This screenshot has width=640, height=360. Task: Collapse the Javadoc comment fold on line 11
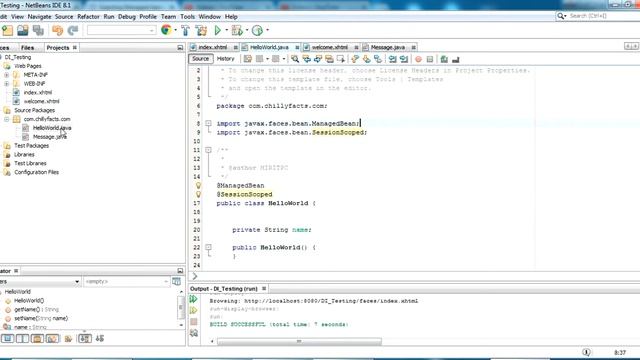pos(208,150)
